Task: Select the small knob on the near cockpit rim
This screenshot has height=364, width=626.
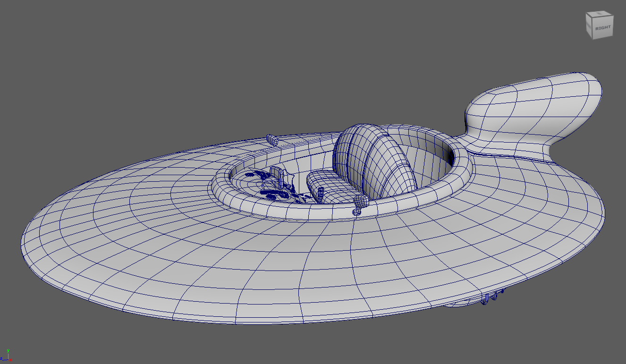Action: point(360,204)
